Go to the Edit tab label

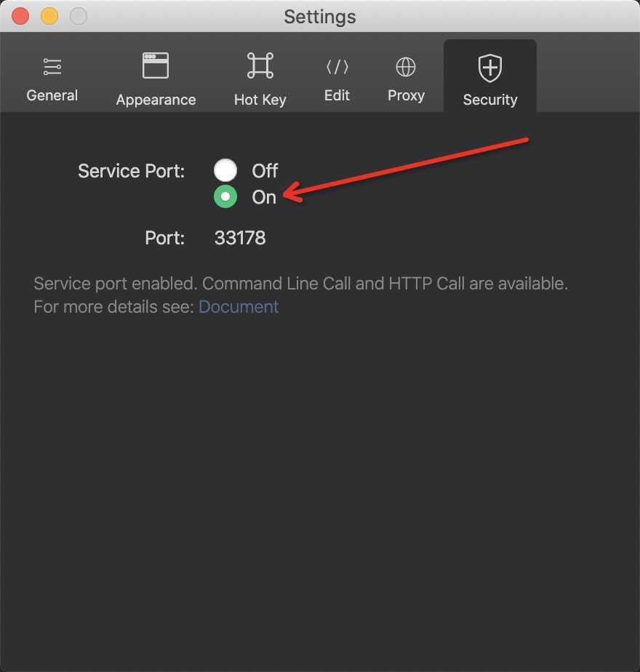337,95
